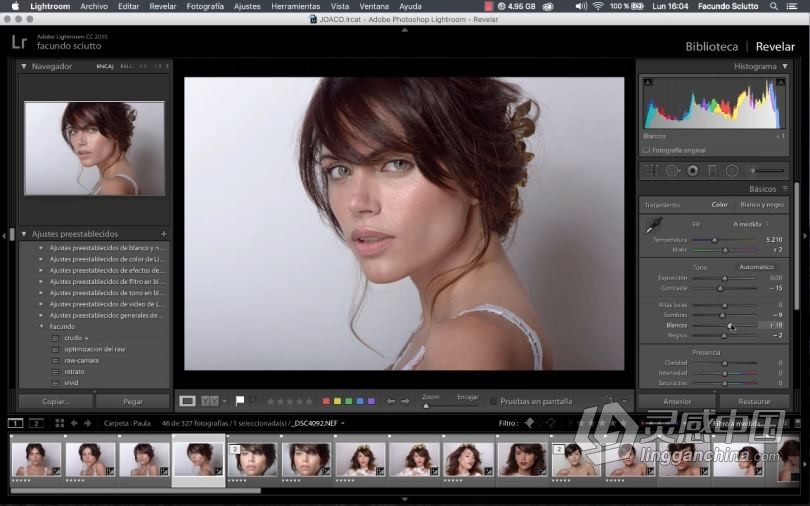Screen dimensions: 810x506
Task: Open grid view from filmstrip bar
Action: (59, 423)
